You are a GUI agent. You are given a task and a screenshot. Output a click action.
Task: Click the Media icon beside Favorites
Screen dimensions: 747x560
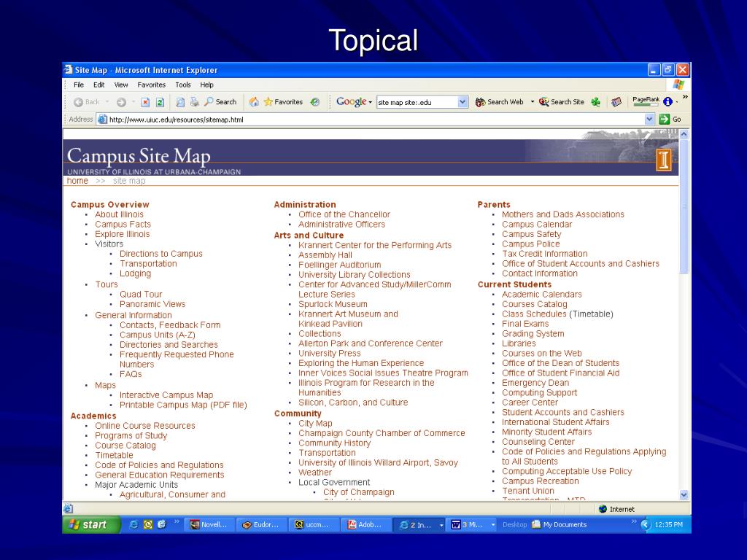click(315, 102)
